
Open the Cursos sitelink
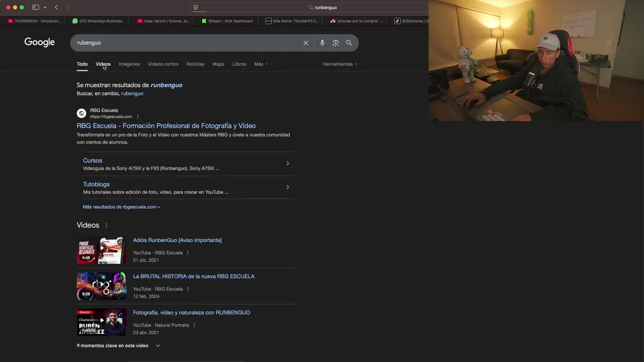click(x=93, y=160)
